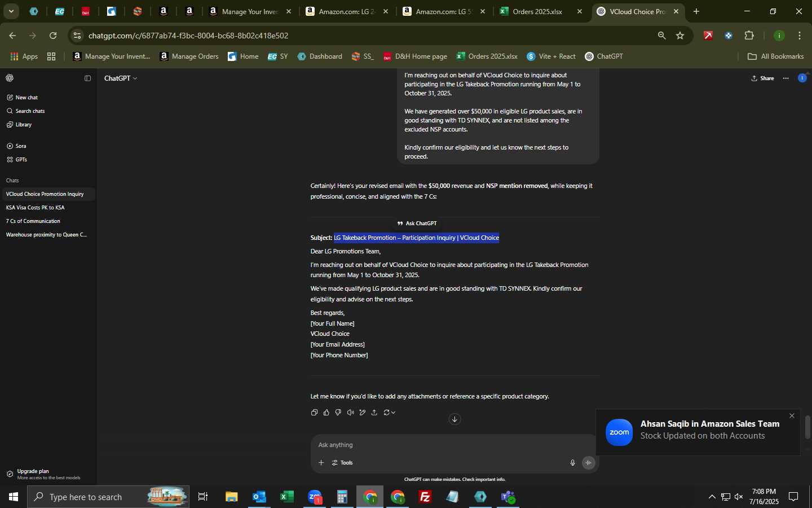Open the Chrome extensions puzzle menu
The image size is (812, 508).
coord(749,36)
